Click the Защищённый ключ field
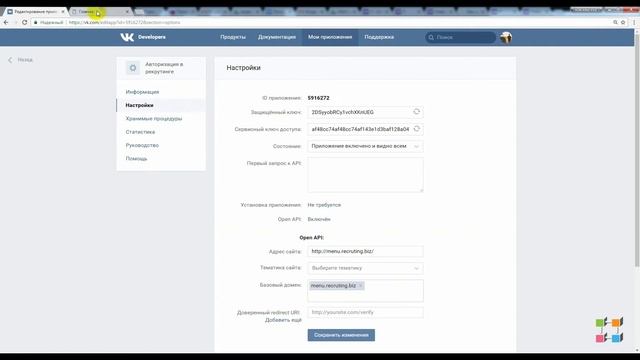 click(x=365, y=112)
